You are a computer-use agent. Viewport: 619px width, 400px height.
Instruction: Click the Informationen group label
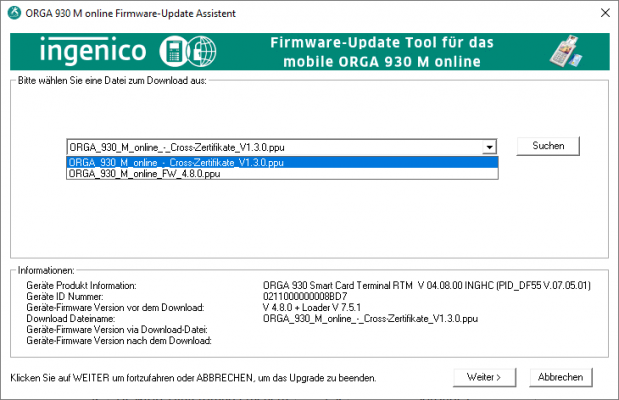click(47, 270)
